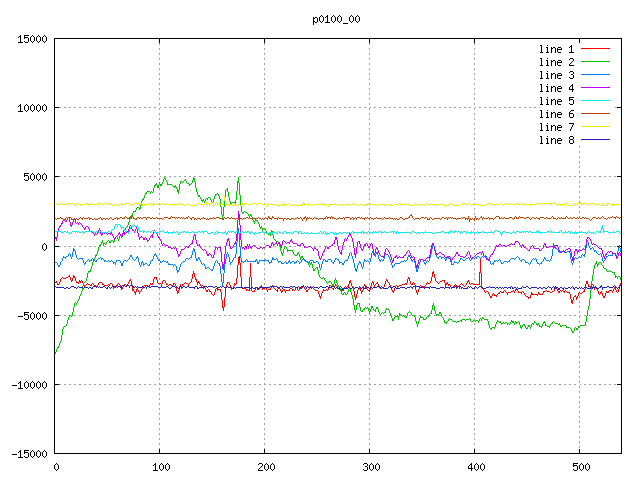Select the 'line 2' legend label
This screenshot has height=480, width=640.
(556, 62)
